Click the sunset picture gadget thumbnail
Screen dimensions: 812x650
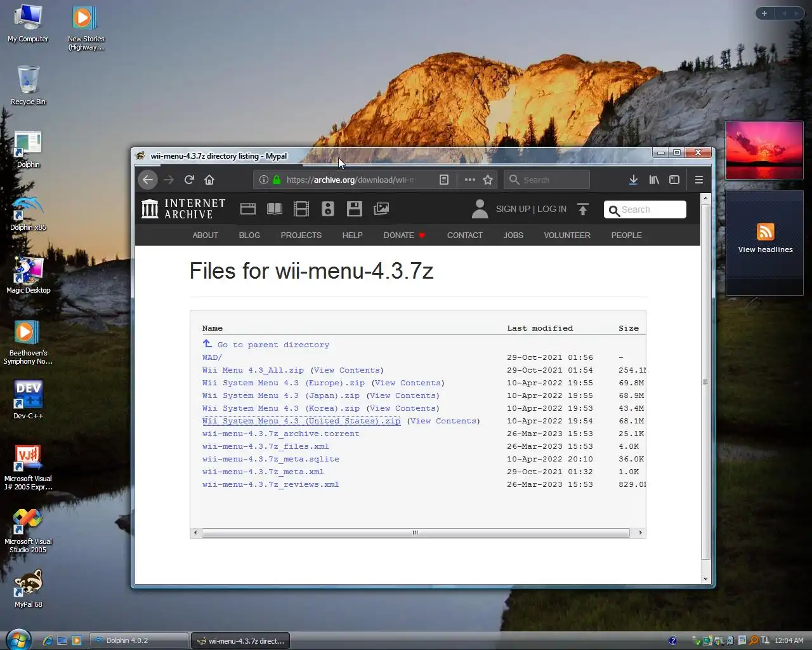[764, 150]
